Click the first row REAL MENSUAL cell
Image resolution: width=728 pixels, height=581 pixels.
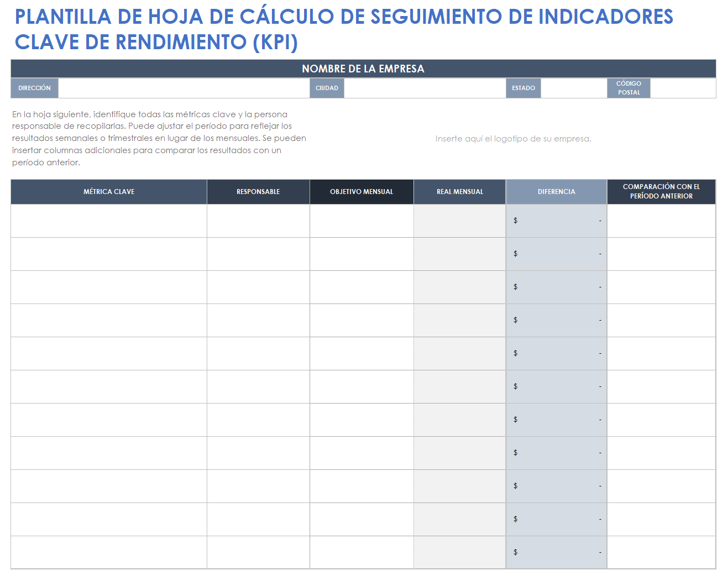pyautogui.click(x=460, y=221)
